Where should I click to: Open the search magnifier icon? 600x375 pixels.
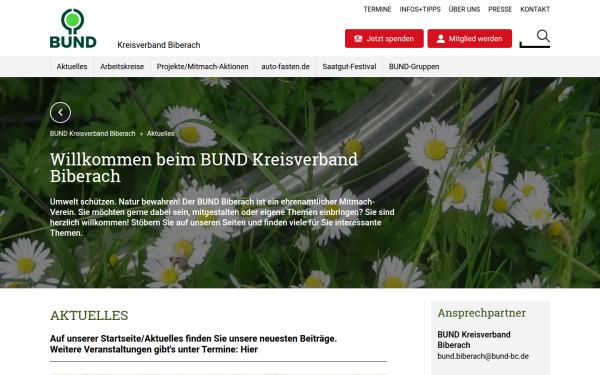coord(543,36)
